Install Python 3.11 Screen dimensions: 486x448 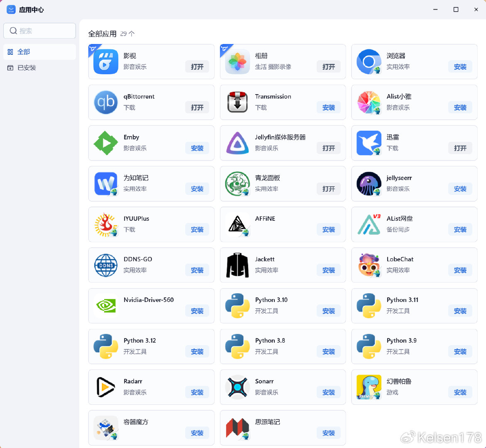point(460,311)
